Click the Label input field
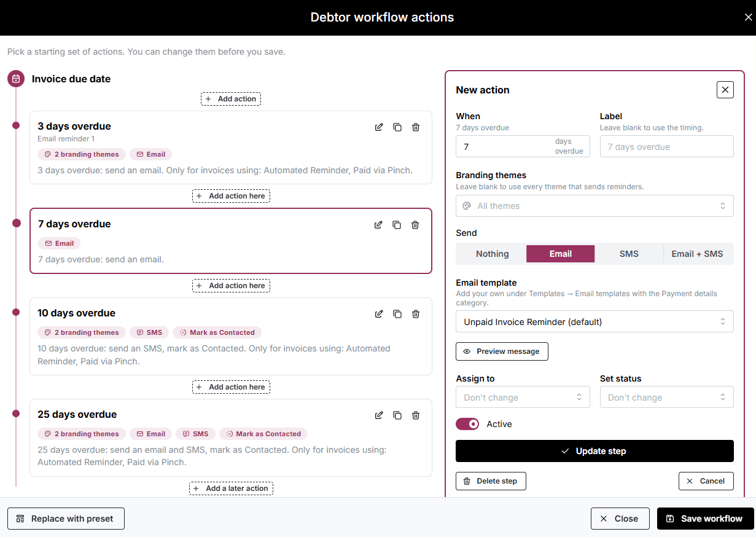This screenshot has height=537, width=756. tap(667, 147)
